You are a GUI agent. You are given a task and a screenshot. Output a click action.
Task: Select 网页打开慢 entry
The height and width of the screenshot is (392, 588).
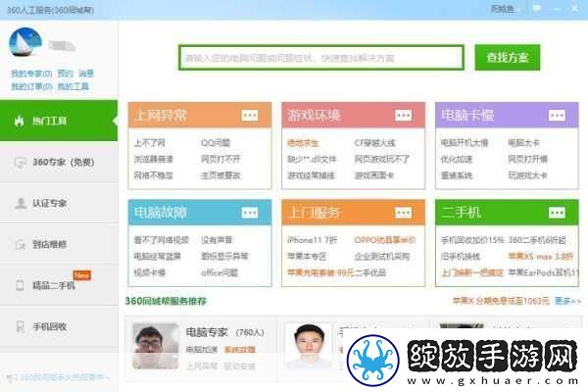tap(527, 159)
